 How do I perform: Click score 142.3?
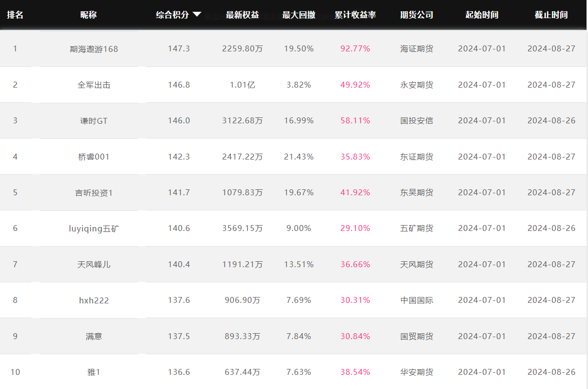tap(179, 157)
